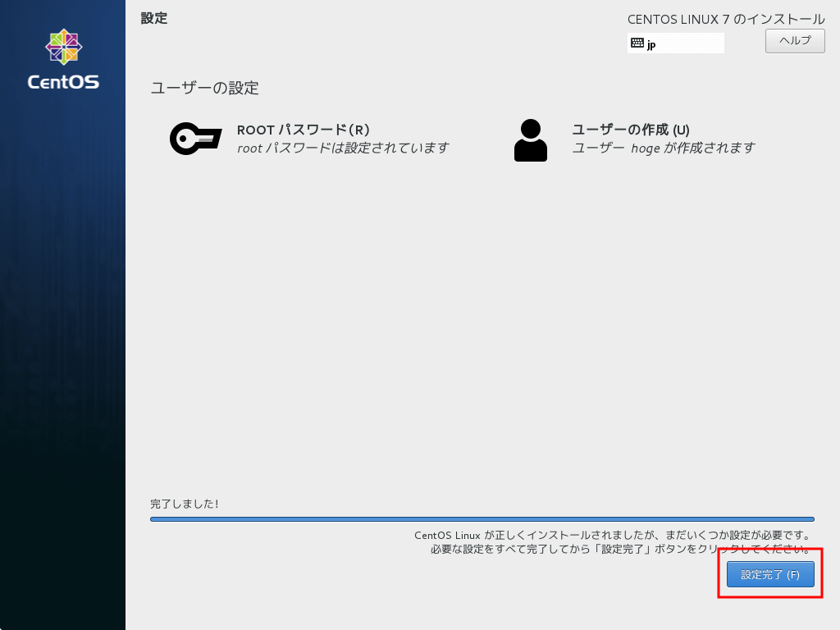Click the user creation person icon
The width and height of the screenshot is (840, 630).
point(531,139)
